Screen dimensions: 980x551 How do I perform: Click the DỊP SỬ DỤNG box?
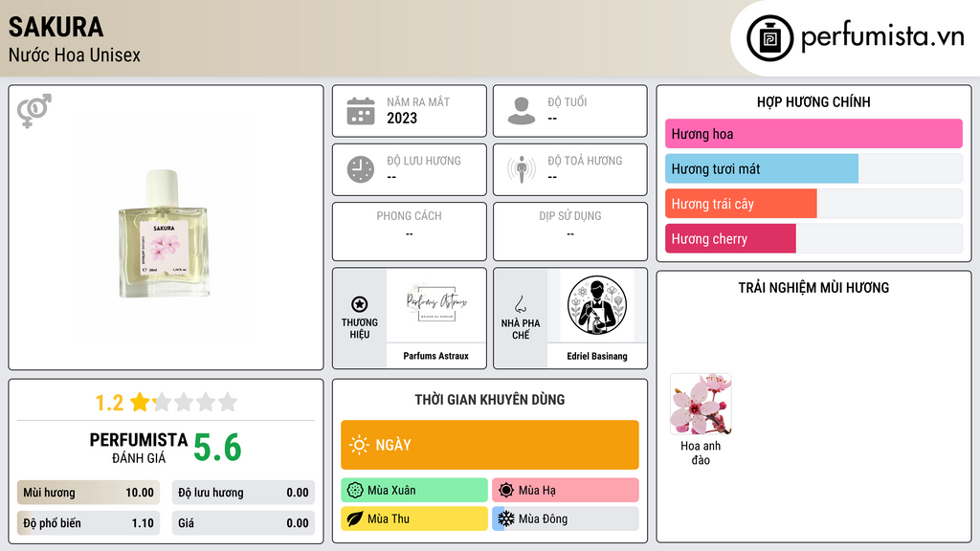point(570,231)
